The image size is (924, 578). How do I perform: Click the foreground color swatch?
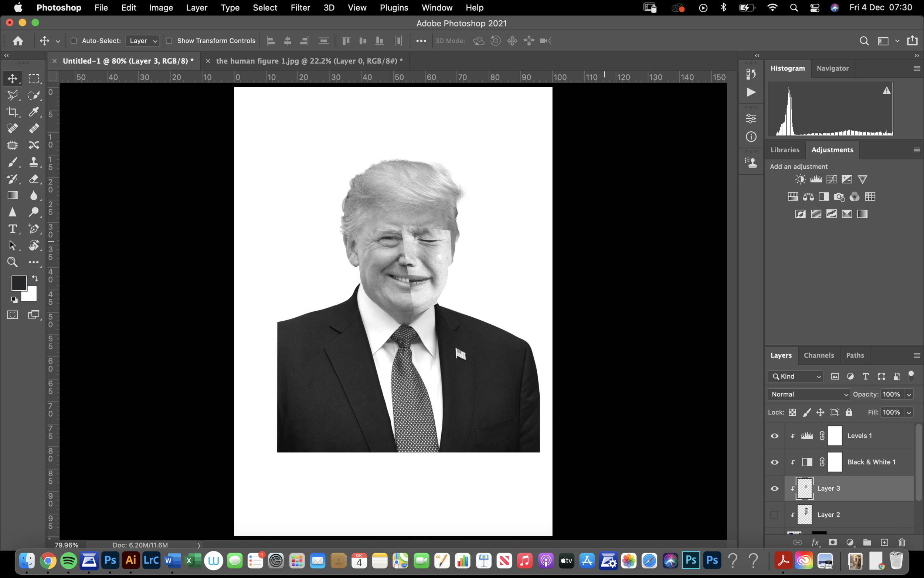(18, 283)
